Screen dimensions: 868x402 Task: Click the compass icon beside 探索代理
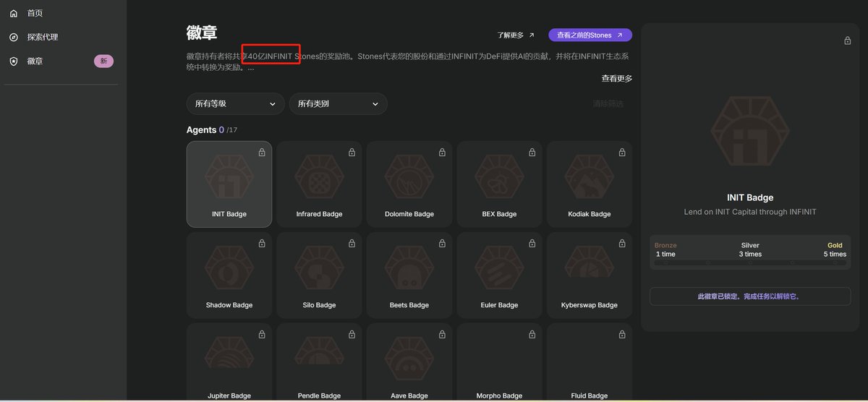click(x=13, y=37)
